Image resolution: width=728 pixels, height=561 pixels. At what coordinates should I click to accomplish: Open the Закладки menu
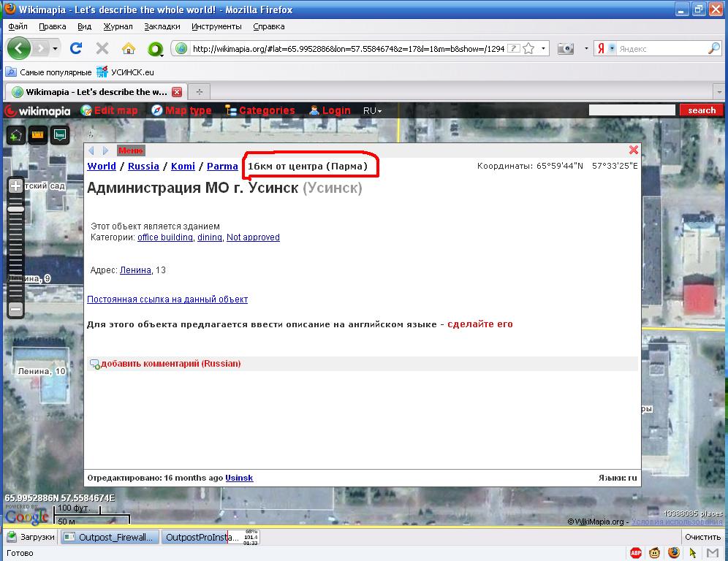[162, 26]
